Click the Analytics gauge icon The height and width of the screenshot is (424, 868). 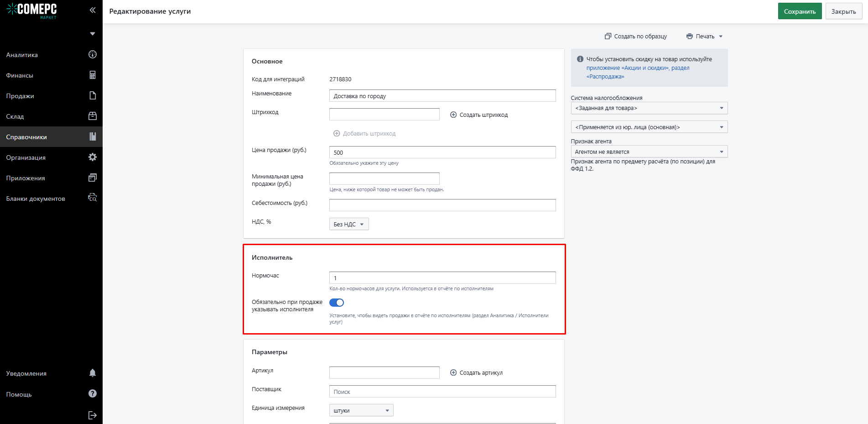pyautogui.click(x=93, y=55)
